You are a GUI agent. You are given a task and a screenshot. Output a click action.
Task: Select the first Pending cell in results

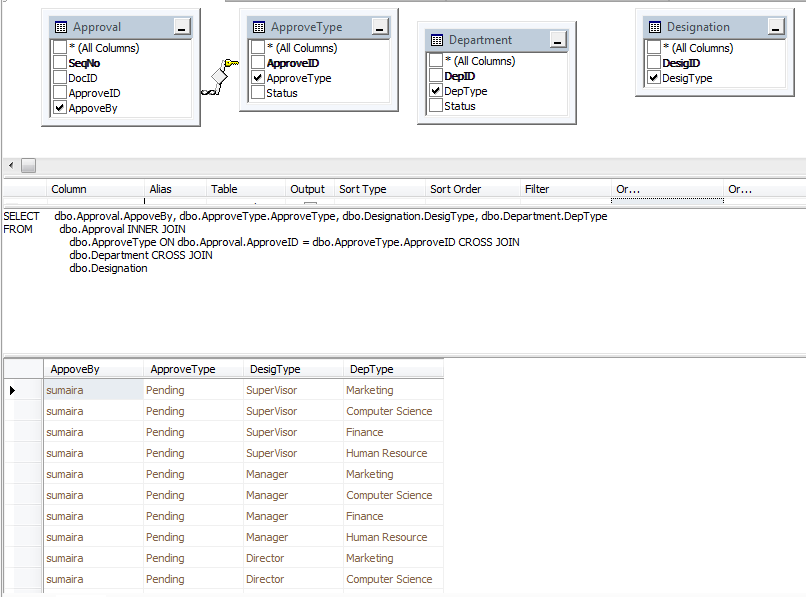(193, 390)
